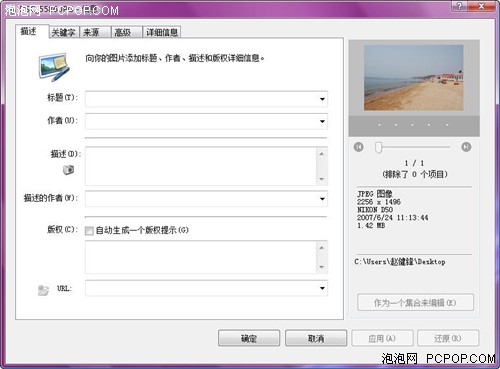Click the up arrow of the 版权 scrollbar
This screenshot has width=500, height=369.
point(322,248)
